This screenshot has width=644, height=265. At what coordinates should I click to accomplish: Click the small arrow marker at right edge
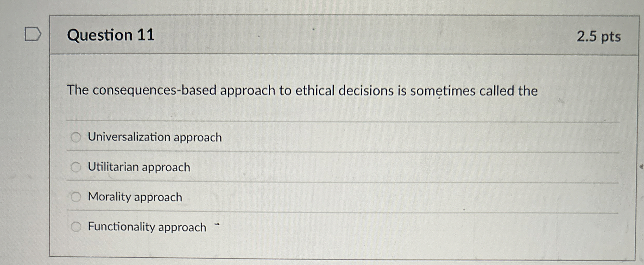coord(642,166)
